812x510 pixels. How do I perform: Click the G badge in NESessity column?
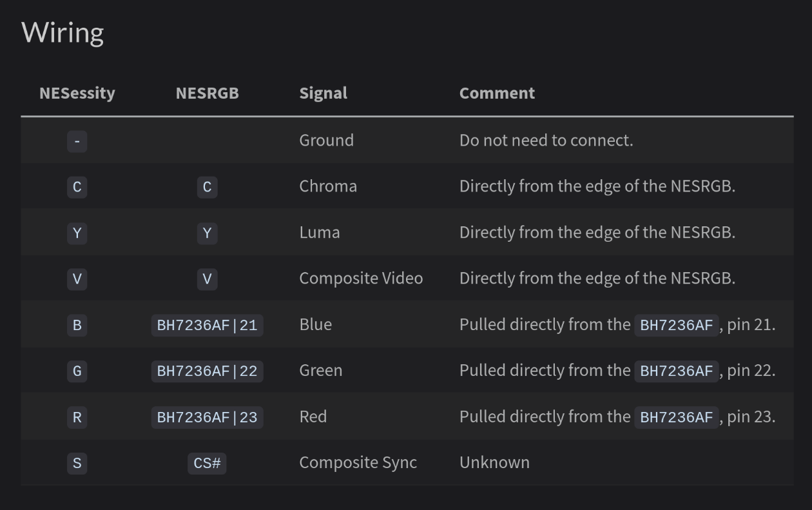pyautogui.click(x=77, y=371)
